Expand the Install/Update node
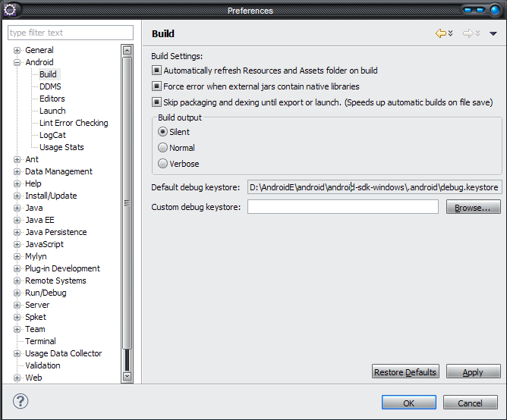This screenshot has height=420, width=507. click(x=17, y=196)
